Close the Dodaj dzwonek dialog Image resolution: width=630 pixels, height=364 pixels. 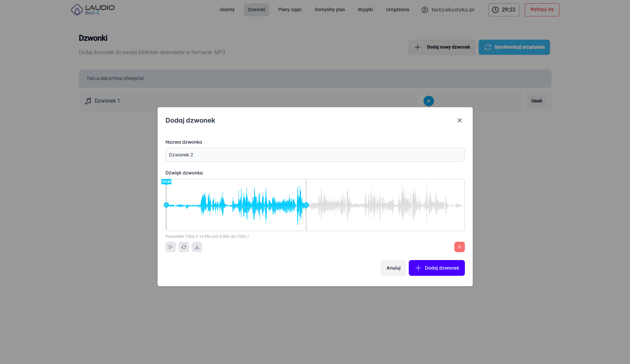tap(459, 120)
